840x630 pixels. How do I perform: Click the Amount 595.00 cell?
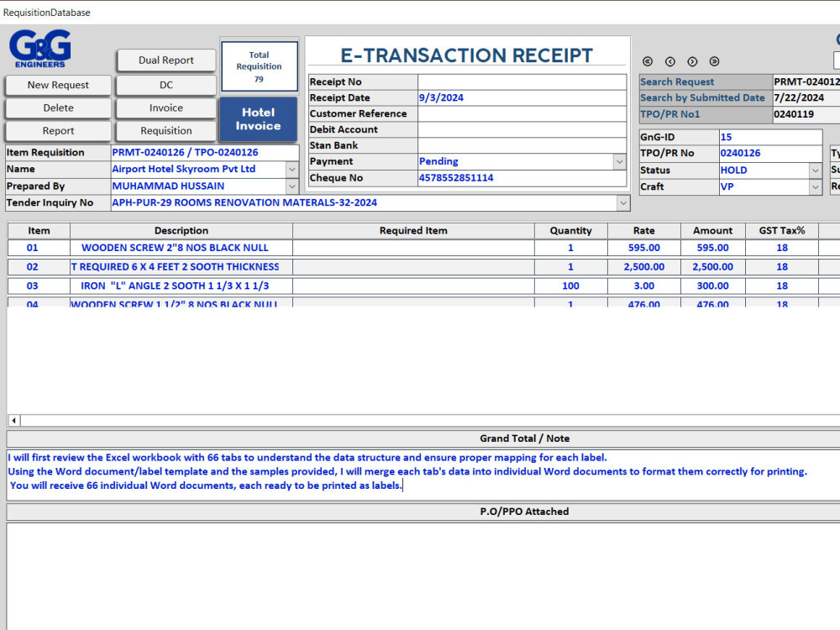[x=712, y=248]
